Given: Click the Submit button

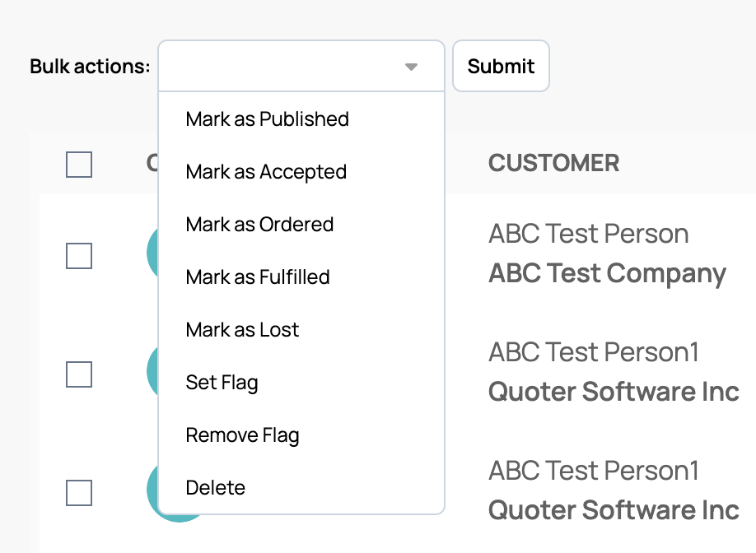Looking at the screenshot, I should [501, 66].
